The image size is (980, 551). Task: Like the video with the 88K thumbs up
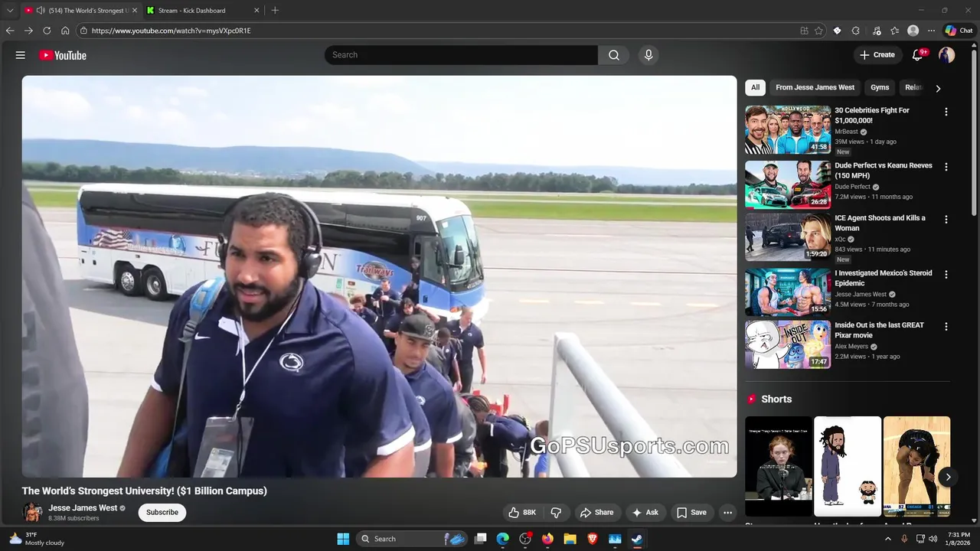point(522,513)
